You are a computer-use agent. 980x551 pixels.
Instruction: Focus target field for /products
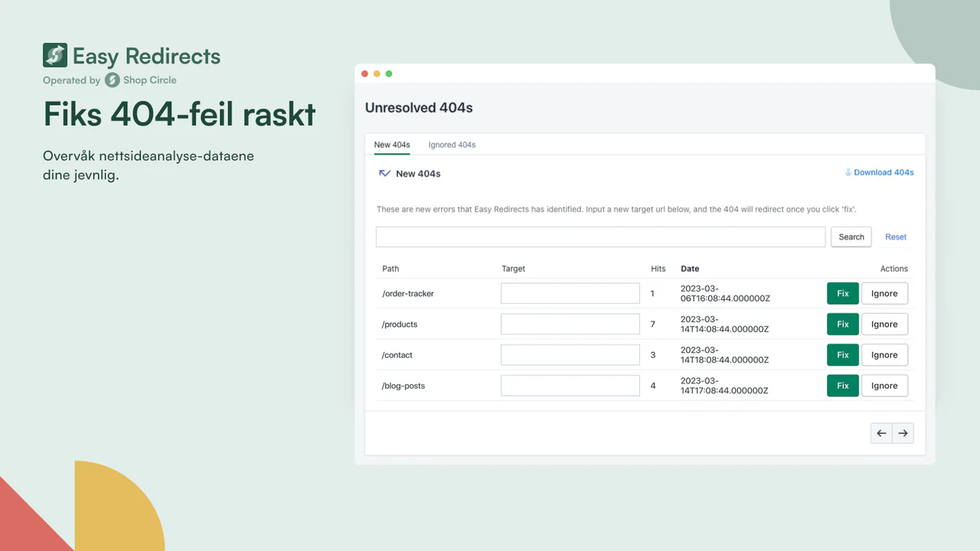(x=570, y=324)
